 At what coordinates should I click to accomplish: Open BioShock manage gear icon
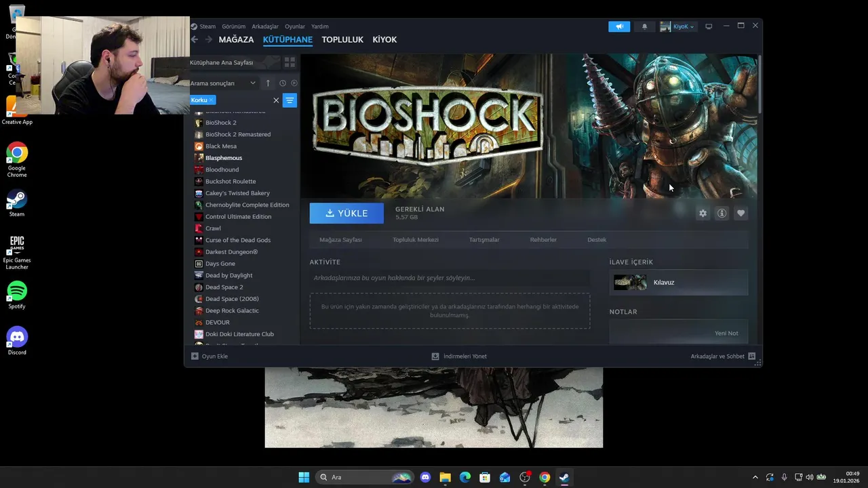[703, 213]
